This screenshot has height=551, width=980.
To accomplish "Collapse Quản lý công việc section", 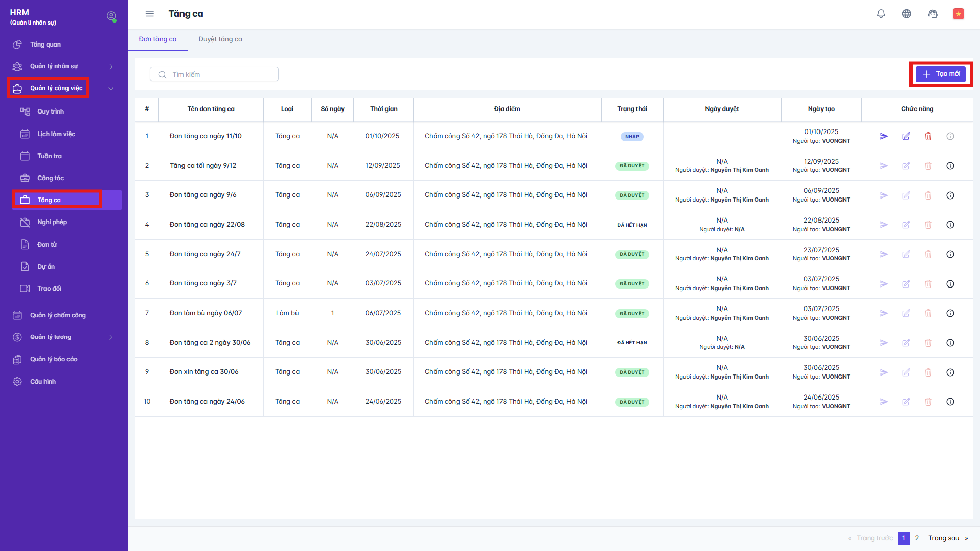I will click(111, 89).
